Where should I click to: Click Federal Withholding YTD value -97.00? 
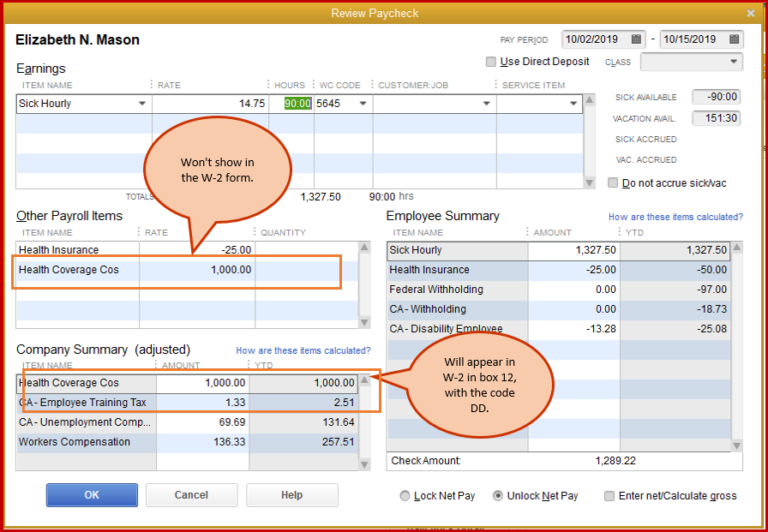pyautogui.click(x=675, y=290)
